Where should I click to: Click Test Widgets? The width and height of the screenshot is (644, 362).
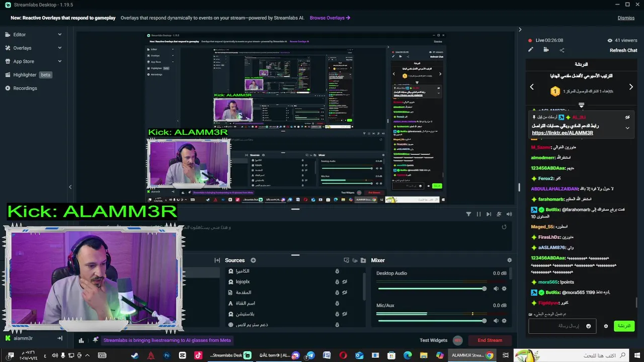point(433,340)
